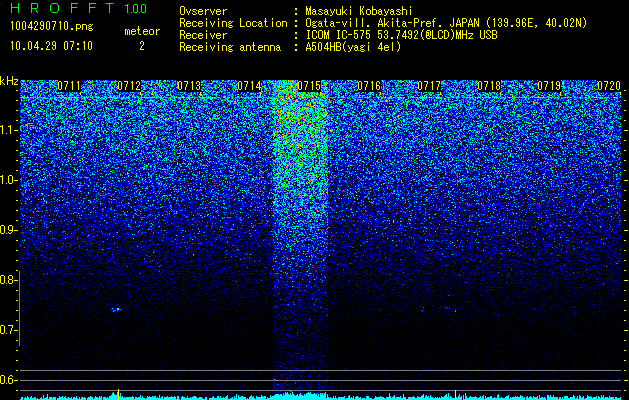
Task: Click observer name Masayuki Kobayashi
Action: [x=359, y=12]
